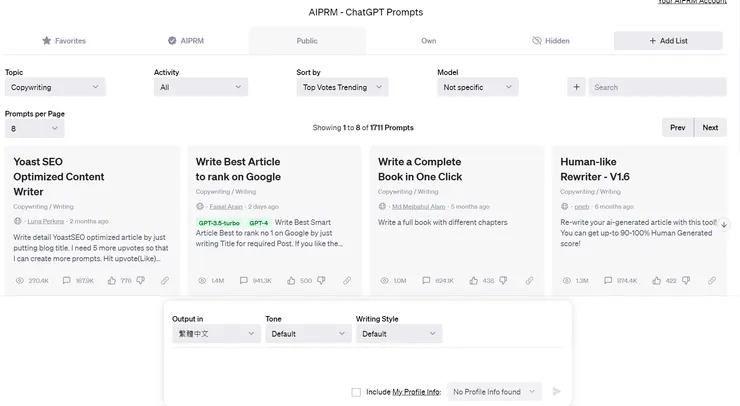The image size is (740, 406).
Task: Upvote the Yoast SEO prompt
Action: click(x=112, y=280)
